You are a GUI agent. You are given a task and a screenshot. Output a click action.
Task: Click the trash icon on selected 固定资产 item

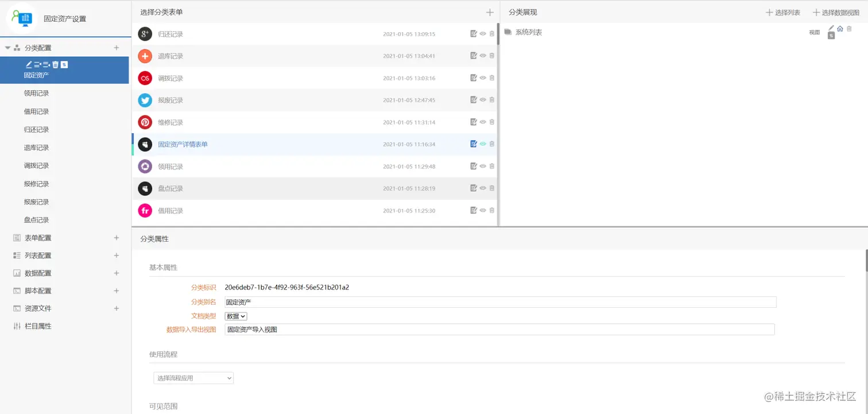tap(55, 64)
